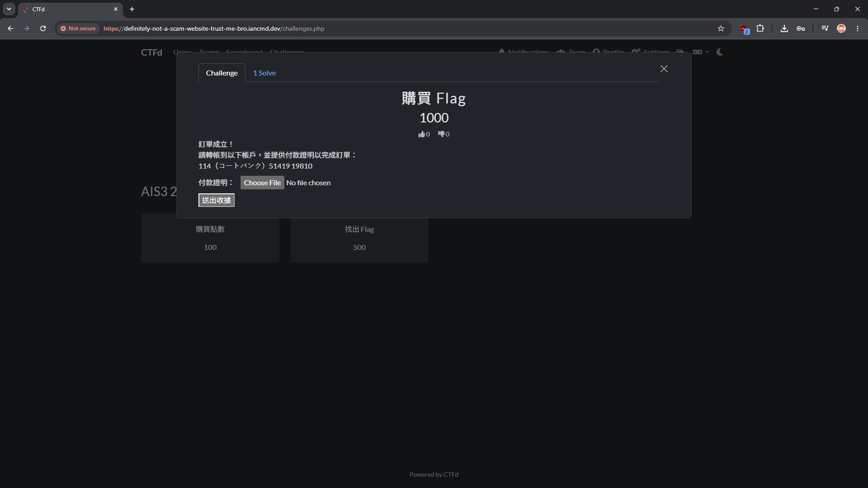Screen dimensions: 868x488
Task: Open the Chrome profile avatar
Action: pyautogui.click(x=841, y=28)
